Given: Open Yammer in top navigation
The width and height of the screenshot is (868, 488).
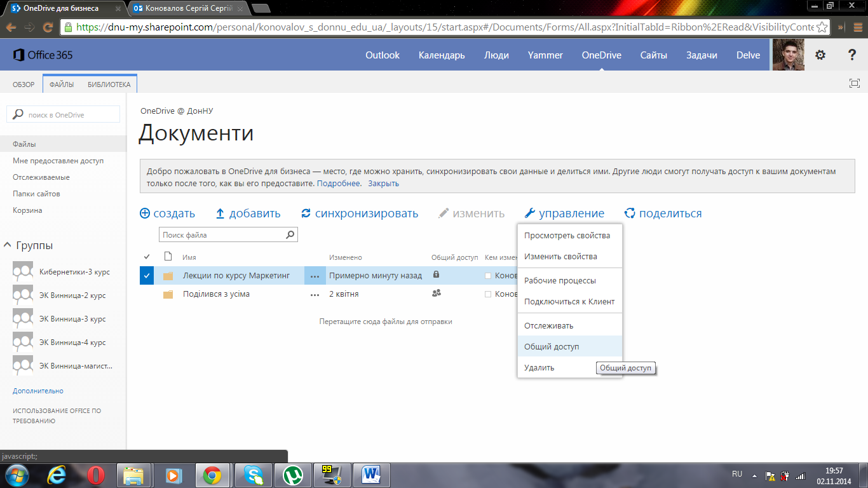Looking at the screenshot, I should click(545, 55).
